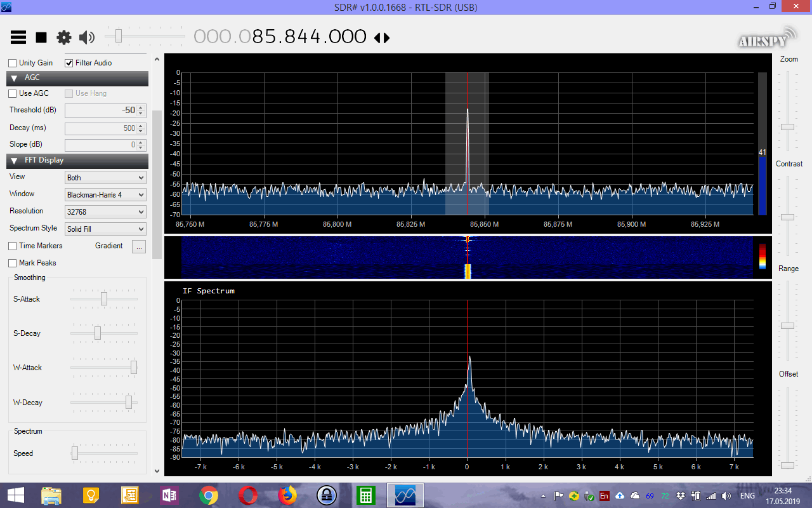812x508 pixels.
Task: Adjust the W-Attack slider
Action: click(134, 367)
